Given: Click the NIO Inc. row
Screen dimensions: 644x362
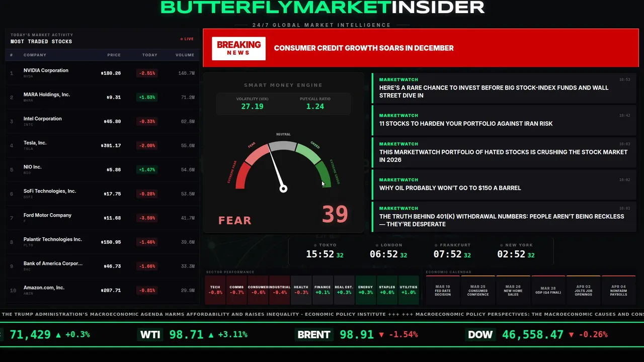Looking at the screenshot, I should 103,169.
